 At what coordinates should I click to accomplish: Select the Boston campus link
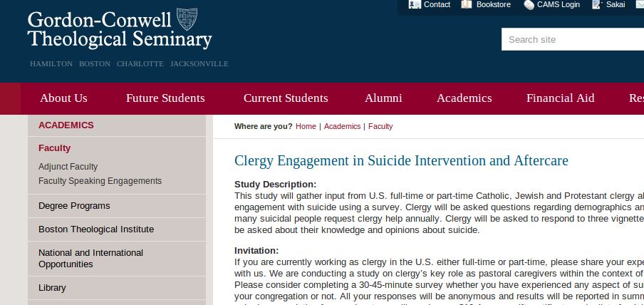[95, 63]
